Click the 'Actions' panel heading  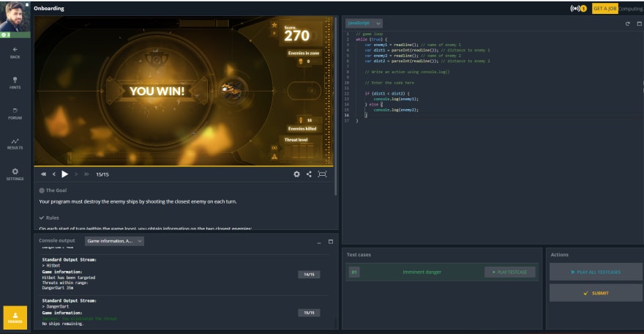[559, 255]
